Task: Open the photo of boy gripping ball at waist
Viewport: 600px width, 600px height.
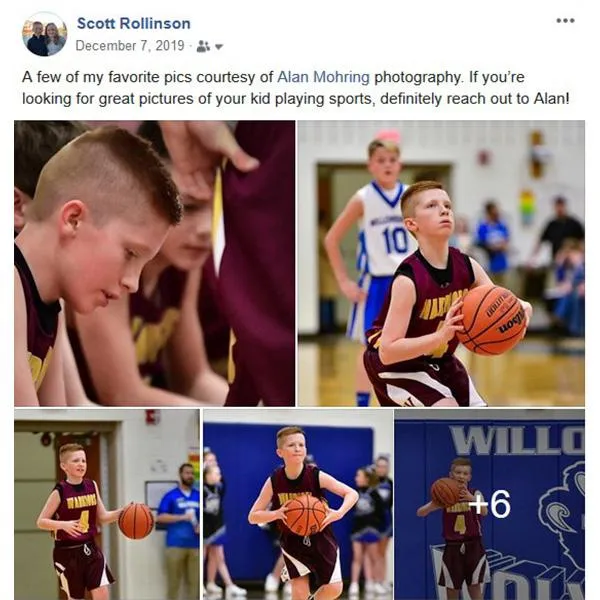Action: (298, 504)
